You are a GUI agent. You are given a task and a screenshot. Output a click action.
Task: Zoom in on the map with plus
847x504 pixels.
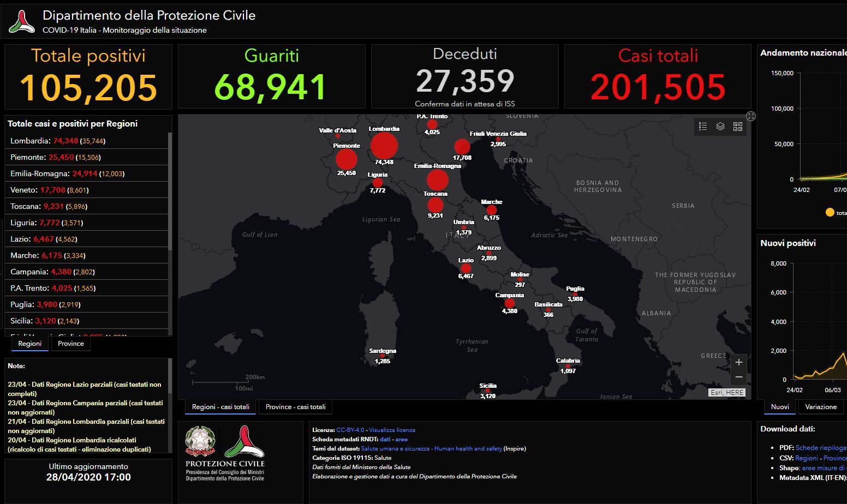tap(738, 362)
